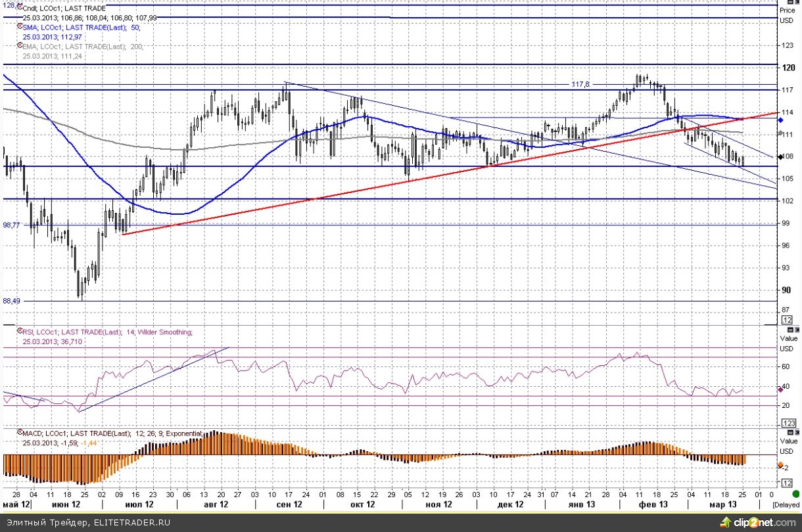Click the 117,8 horizontal level label

580,85
